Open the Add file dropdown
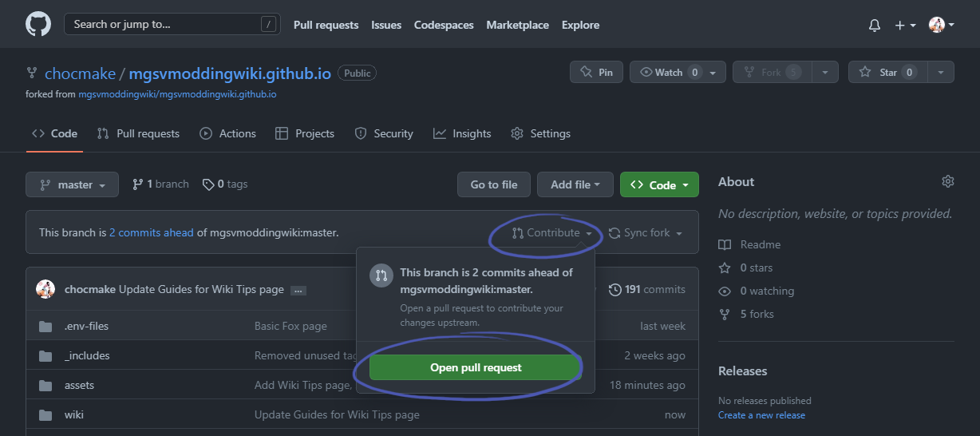 (x=575, y=184)
